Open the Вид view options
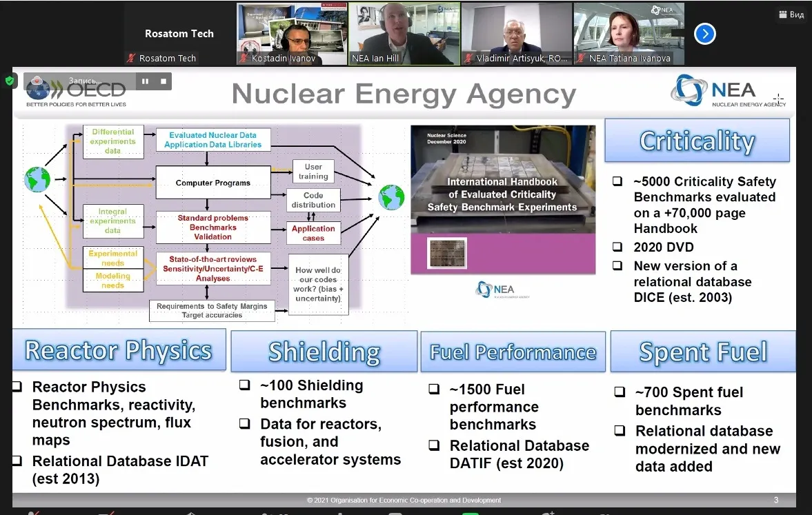 [x=792, y=14]
